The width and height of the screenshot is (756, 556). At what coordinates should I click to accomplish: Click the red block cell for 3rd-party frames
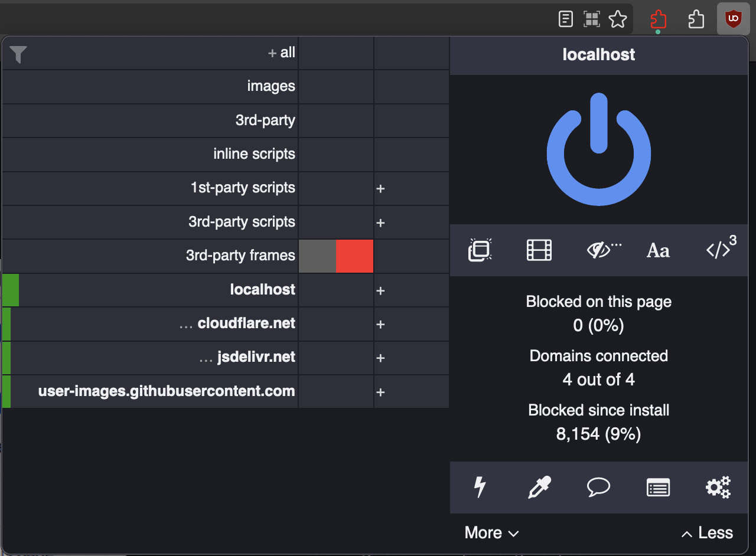coord(354,256)
